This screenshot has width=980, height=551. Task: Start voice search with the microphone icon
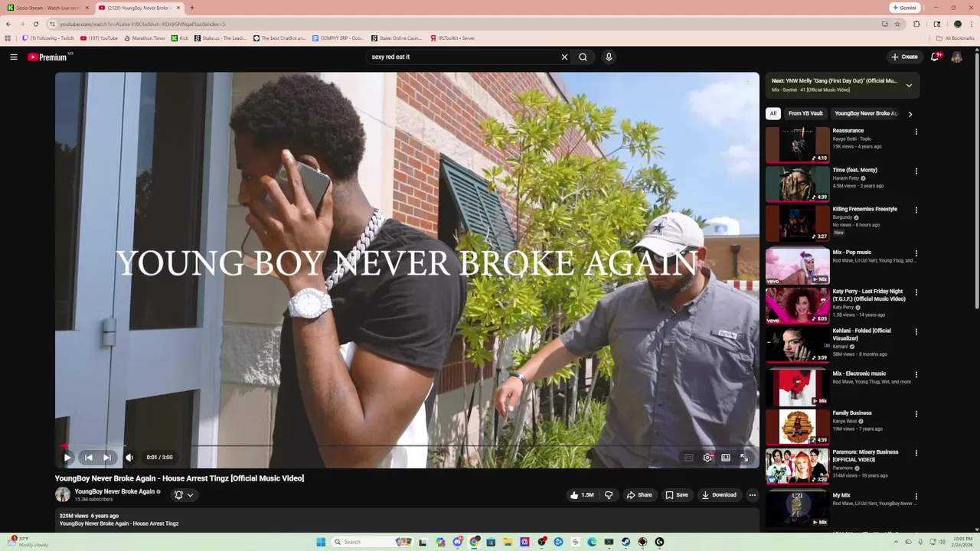tap(609, 57)
